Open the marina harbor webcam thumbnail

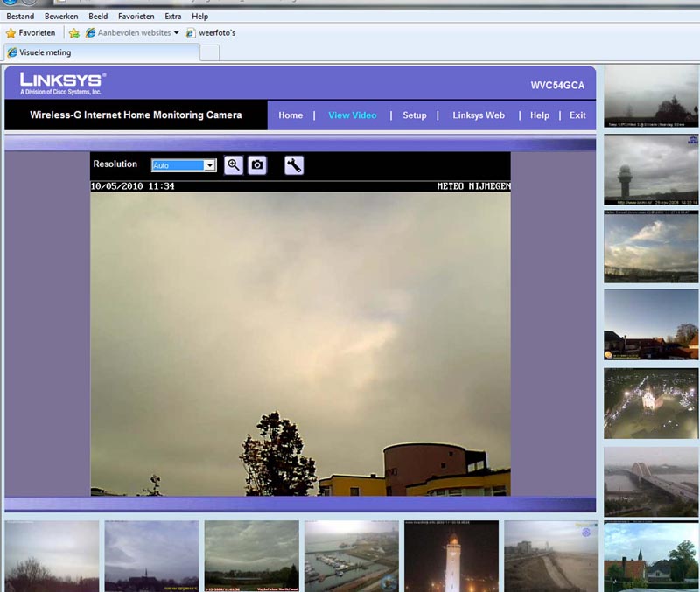coord(351,556)
